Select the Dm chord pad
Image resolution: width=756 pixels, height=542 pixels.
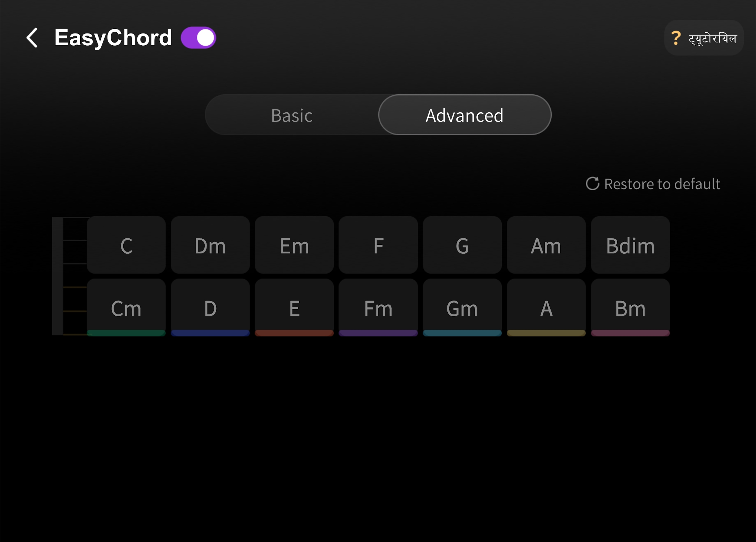[x=210, y=245]
